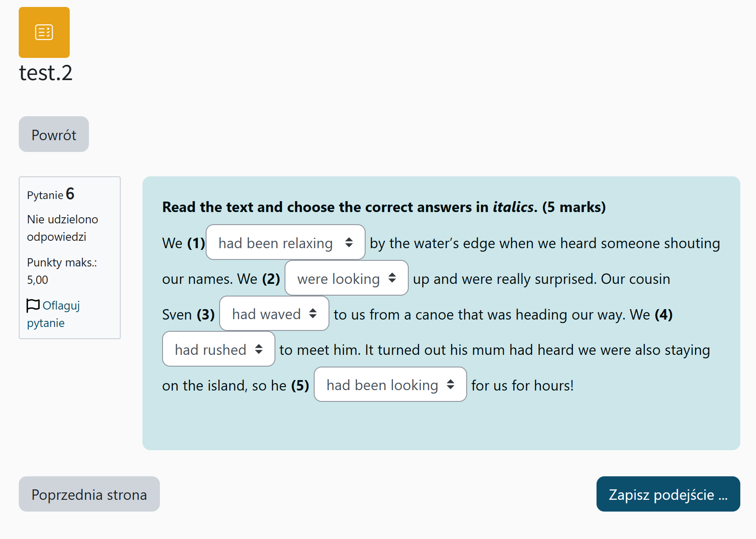756x539 pixels.
Task: Click the test.2 page title
Action: (46, 73)
